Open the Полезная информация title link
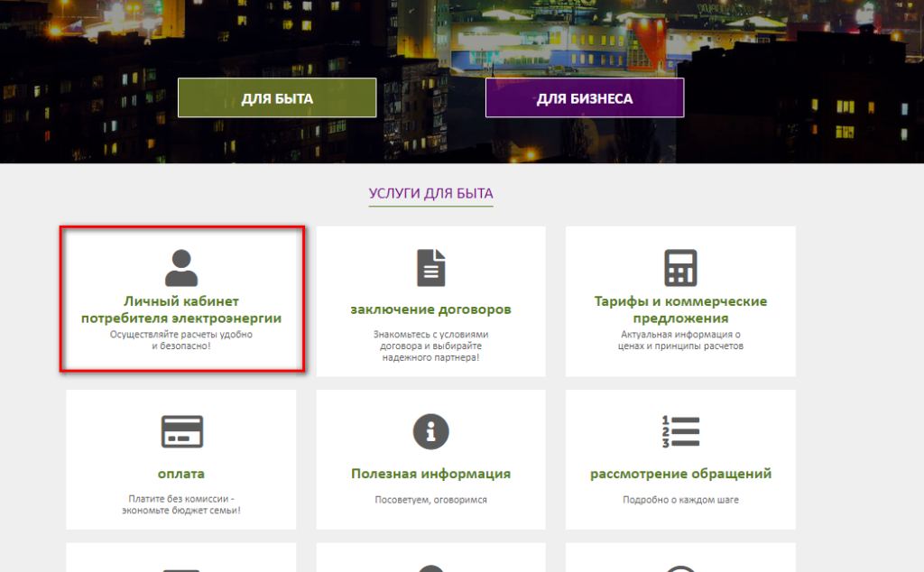The image size is (924, 572). pos(430,474)
